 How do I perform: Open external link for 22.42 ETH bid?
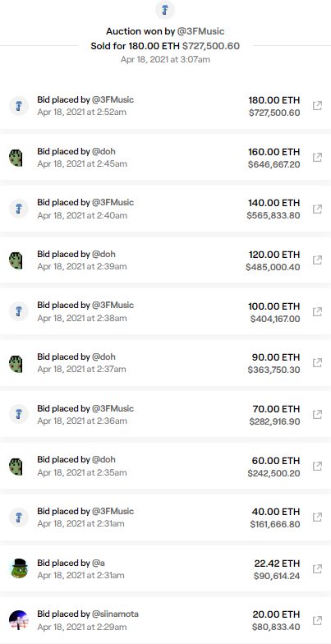click(317, 568)
